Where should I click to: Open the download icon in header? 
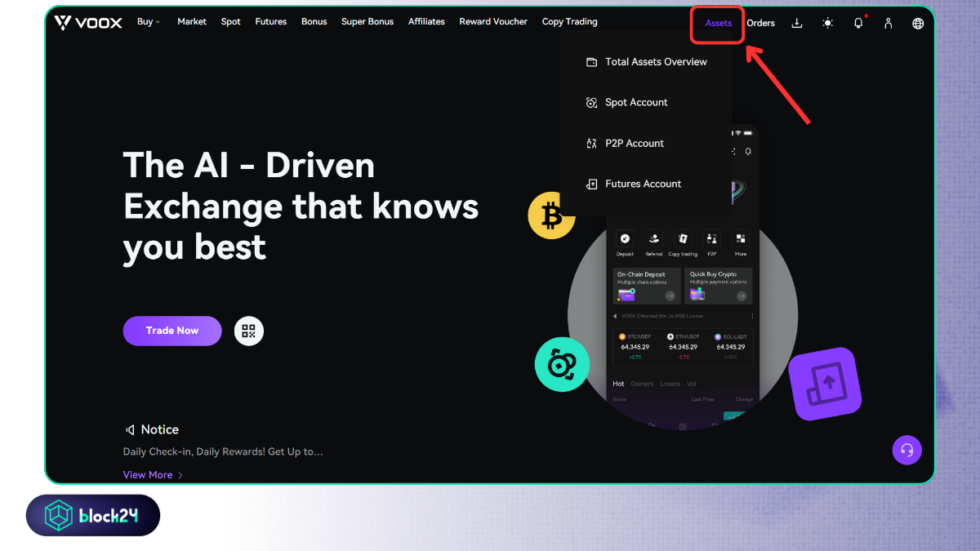[797, 23]
